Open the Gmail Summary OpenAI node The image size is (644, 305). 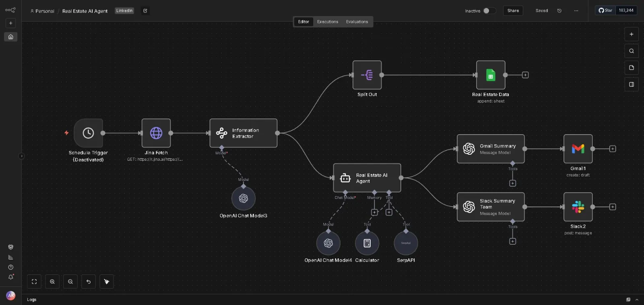tap(491, 149)
